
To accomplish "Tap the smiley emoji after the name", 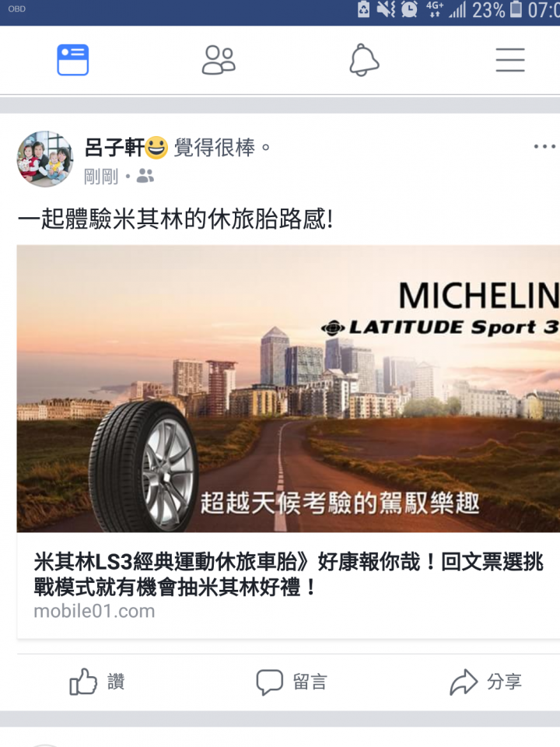I will (x=156, y=147).
